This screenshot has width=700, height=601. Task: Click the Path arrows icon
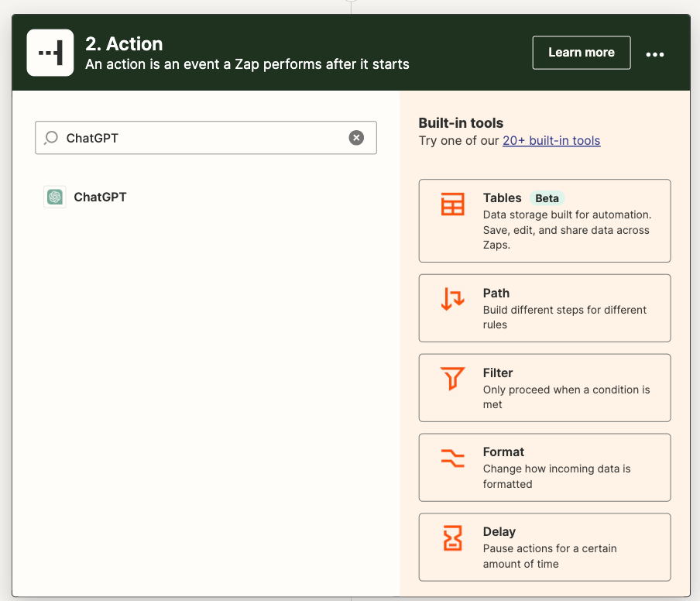452,299
